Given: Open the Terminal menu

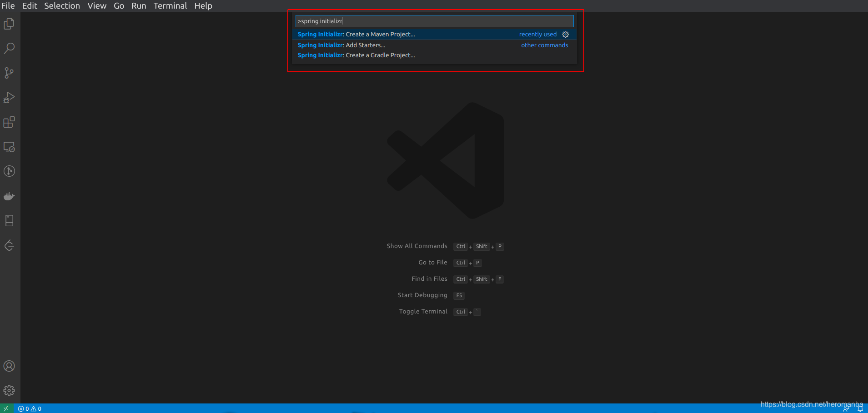Looking at the screenshot, I should pos(170,6).
